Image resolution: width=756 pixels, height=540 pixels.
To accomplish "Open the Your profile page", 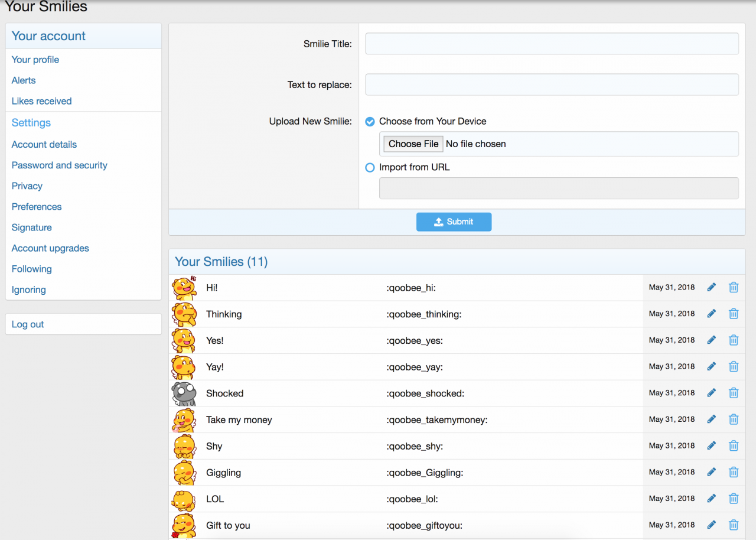I will [x=35, y=60].
